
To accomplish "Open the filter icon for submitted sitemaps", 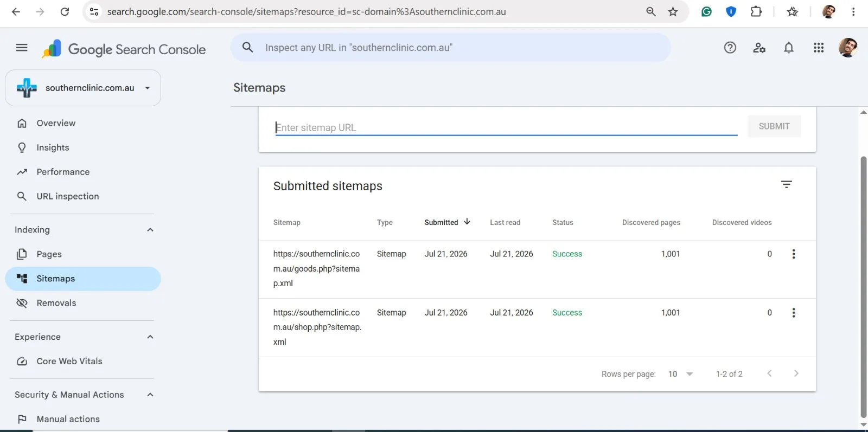I will [x=787, y=184].
